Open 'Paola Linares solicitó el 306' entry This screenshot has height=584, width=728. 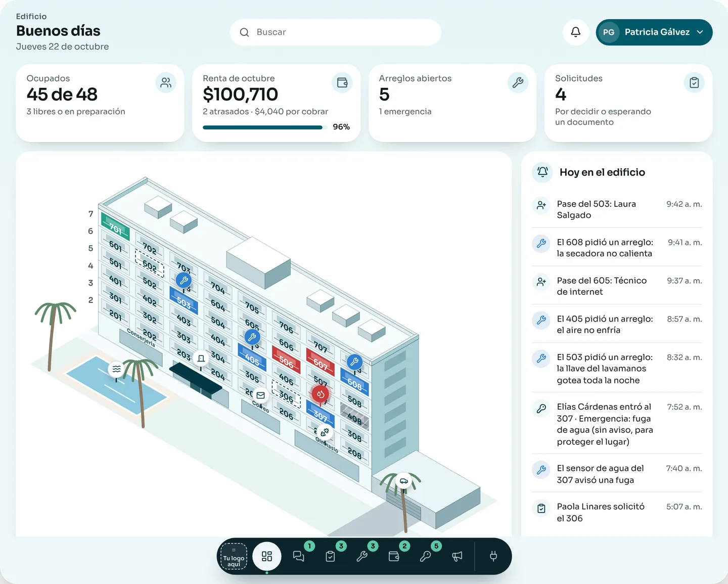[617, 512]
